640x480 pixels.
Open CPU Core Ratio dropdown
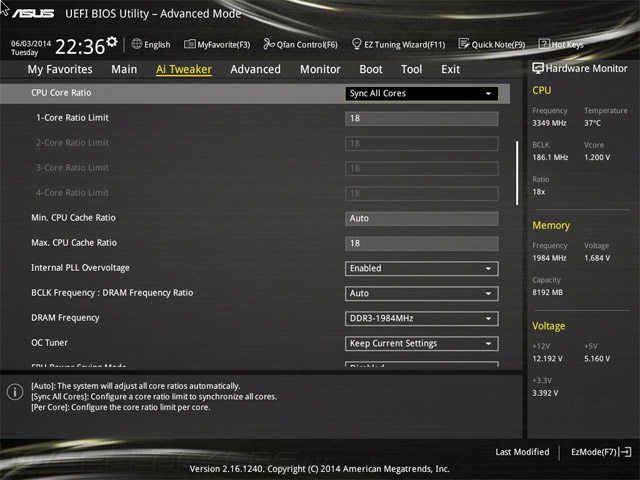[422, 93]
